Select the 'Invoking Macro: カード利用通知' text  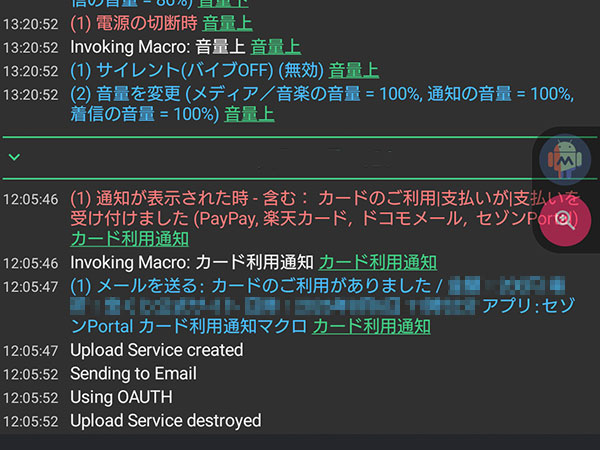click(192, 263)
